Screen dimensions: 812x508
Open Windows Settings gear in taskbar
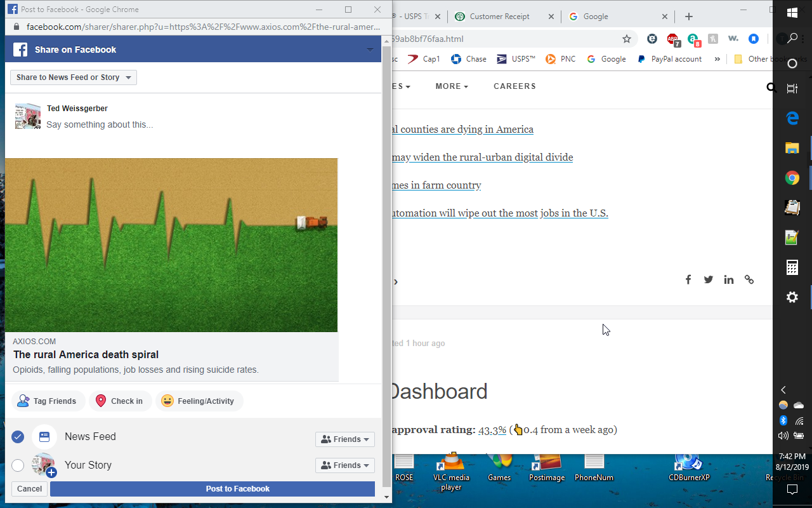click(x=792, y=297)
